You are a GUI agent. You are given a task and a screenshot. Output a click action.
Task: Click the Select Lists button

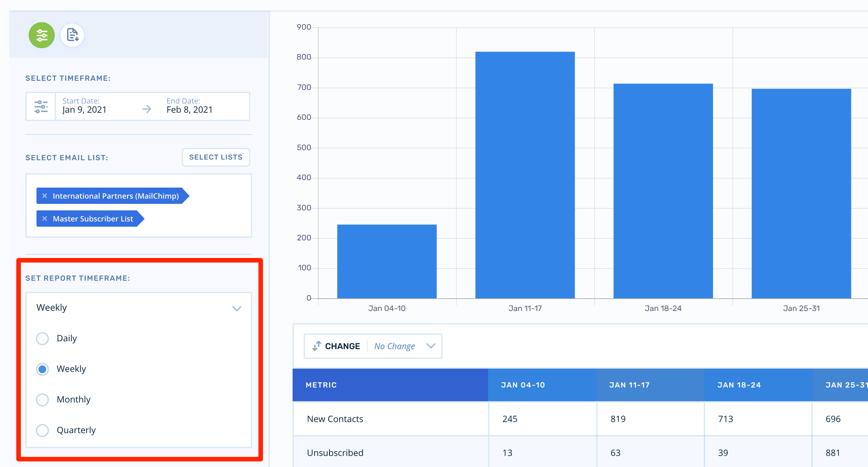tap(216, 157)
